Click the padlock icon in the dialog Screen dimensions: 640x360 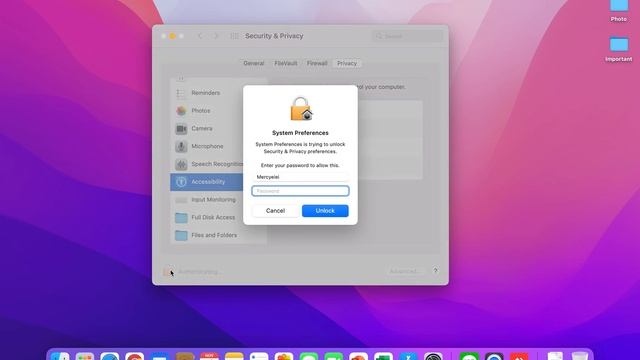301,109
